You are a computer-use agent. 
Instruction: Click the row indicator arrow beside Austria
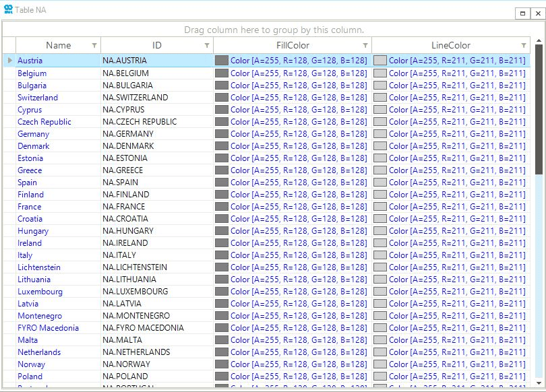[x=9, y=61]
